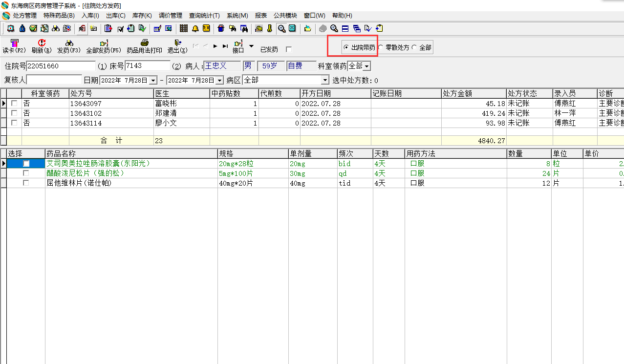Screen dimensions: 624x364
Task: Click the medicine bottle toolbar icon
Action: point(22,28)
